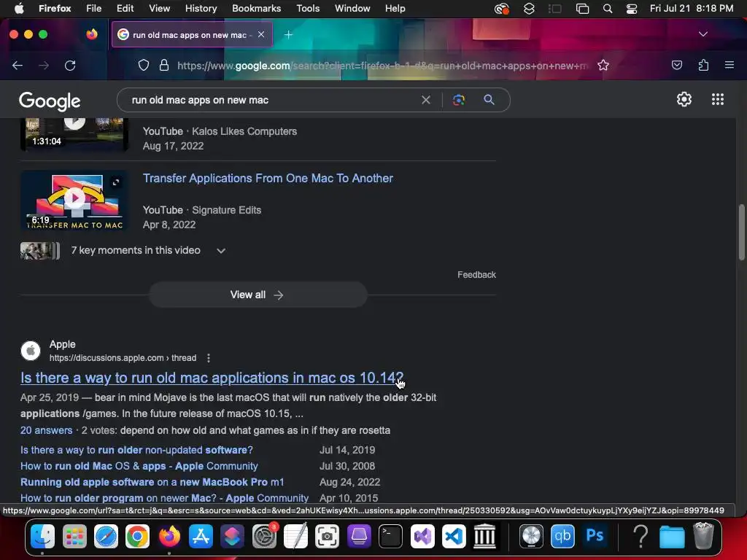Open qBittorrent from the Dock

coord(562,536)
